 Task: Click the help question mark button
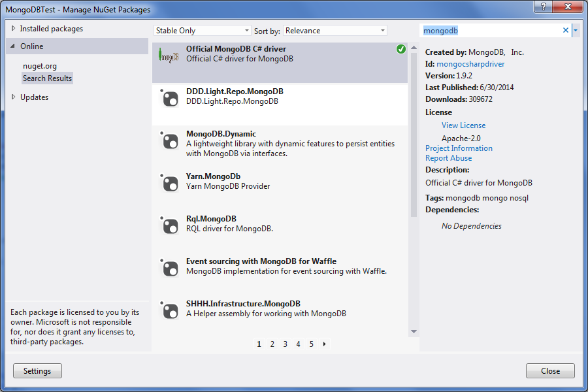click(x=543, y=6)
